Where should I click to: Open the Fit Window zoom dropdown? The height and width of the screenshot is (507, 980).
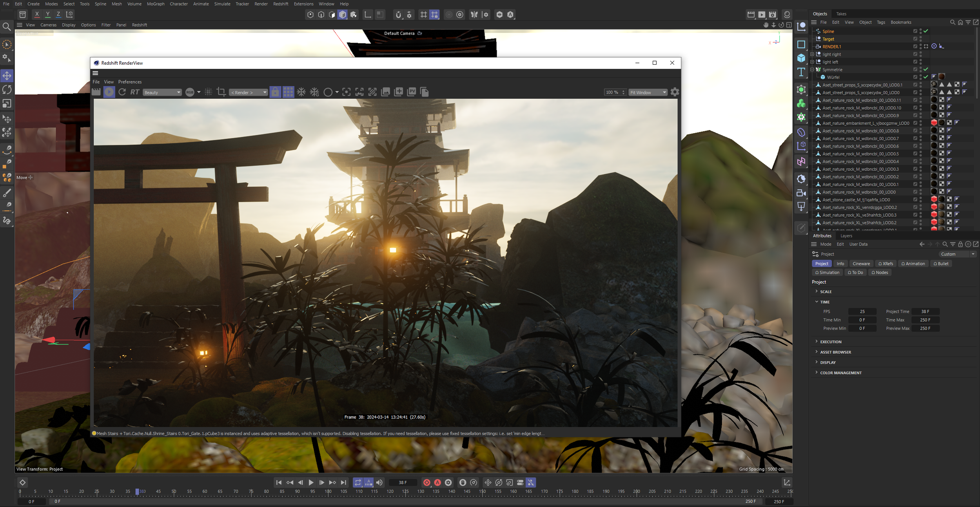(x=648, y=92)
